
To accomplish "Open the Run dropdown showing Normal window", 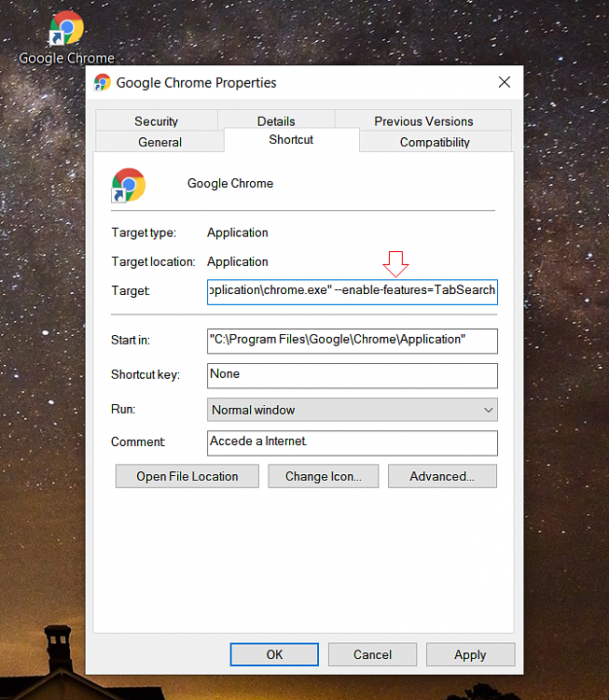I will pyautogui.click(x=352, y=410).
